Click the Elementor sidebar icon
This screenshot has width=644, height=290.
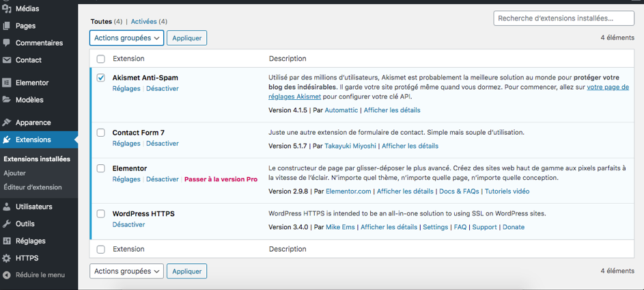[6, 83]
